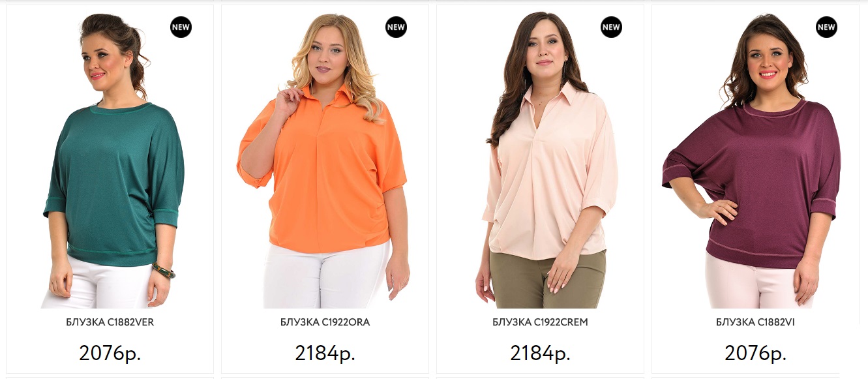Select the 2076р. price under C1882VI

(x=755, y=353)
